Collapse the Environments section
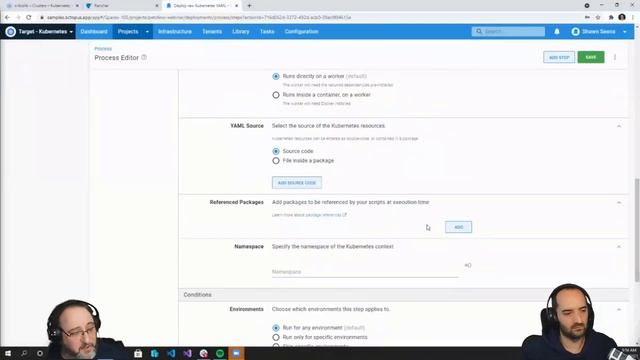640x360 pixels. (619, 309)
